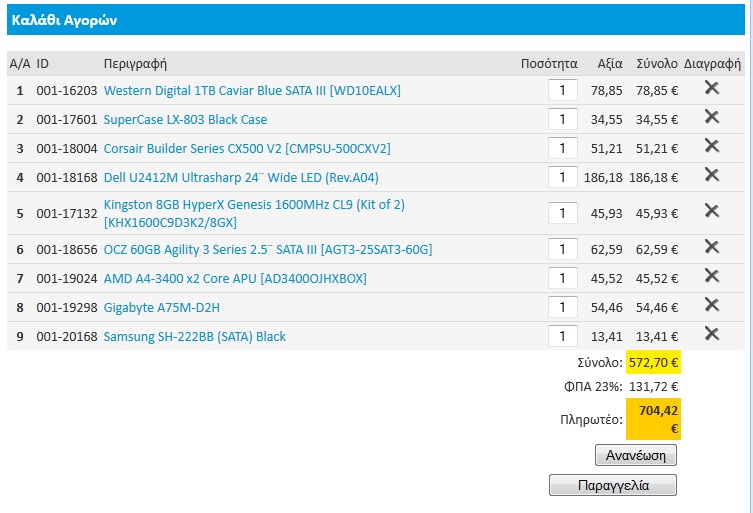This screenshot has height=513, width=753.
Task: Select the ID 001-16203 cell
Action: (67, 91)
